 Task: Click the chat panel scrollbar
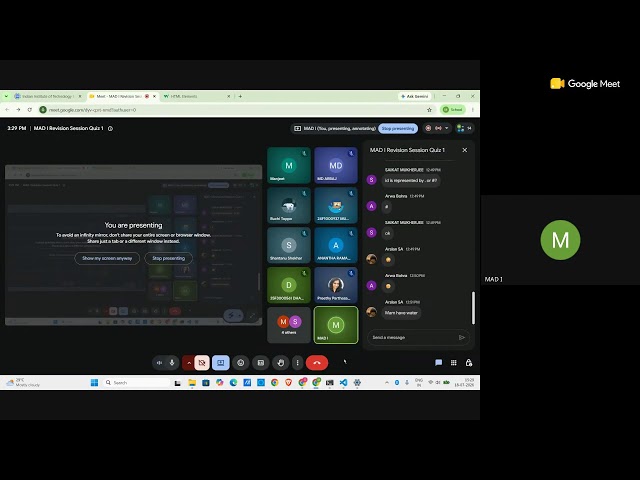tap(473, 308)
